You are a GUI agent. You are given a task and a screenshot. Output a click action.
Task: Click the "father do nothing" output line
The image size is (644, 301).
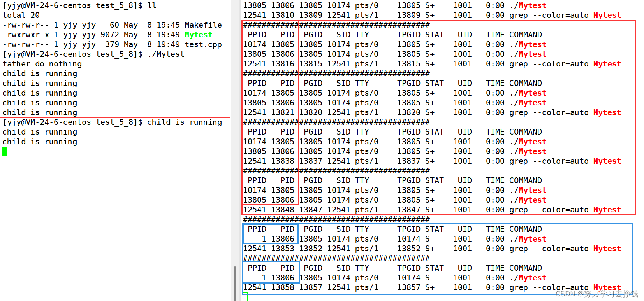[42, 64]
